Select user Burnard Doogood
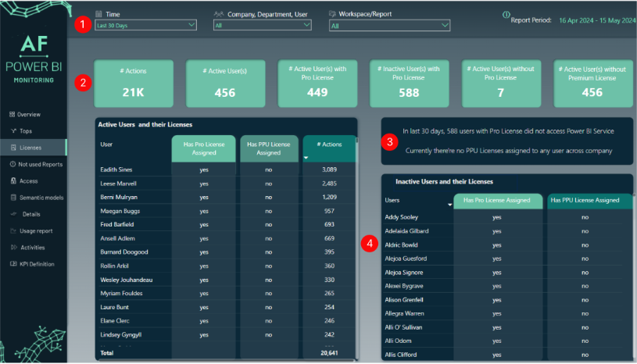This screenshot has width=637, height=364. [x=124, y=252]
